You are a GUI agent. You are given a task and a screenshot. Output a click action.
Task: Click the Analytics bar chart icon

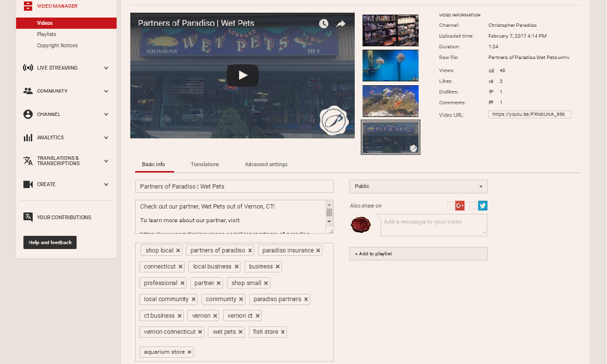(28, 138)
